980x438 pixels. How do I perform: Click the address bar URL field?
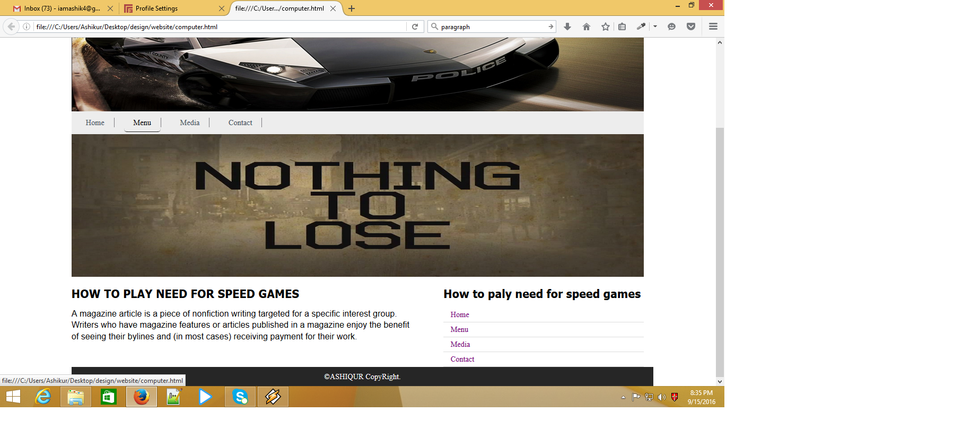[x=220, y=27]
